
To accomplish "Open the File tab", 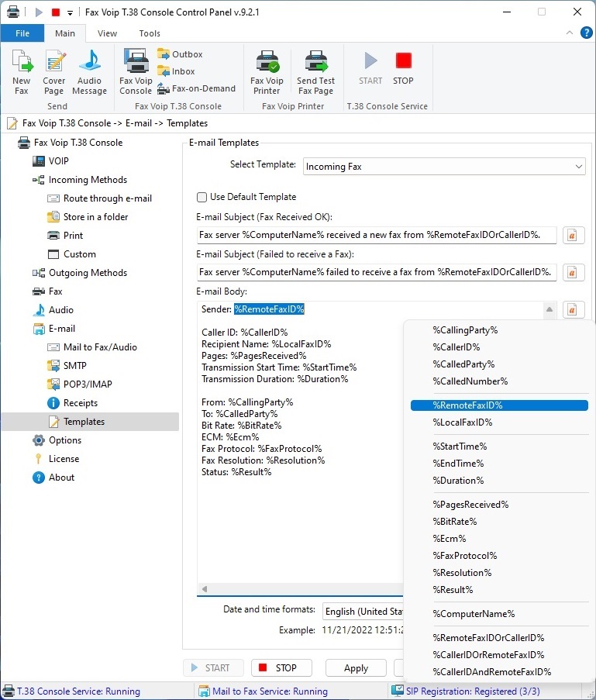I will [22, 33].
